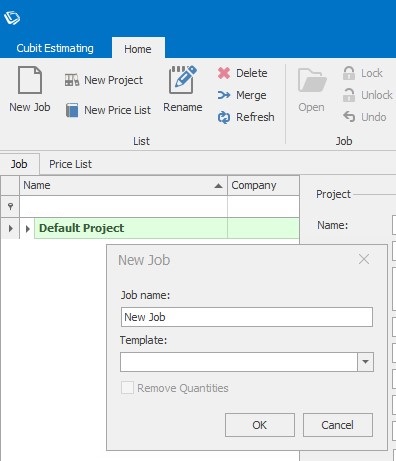Cancel the New Job dialog
Viewport: 396px width, 461px height.
click(x=338, y=425)
